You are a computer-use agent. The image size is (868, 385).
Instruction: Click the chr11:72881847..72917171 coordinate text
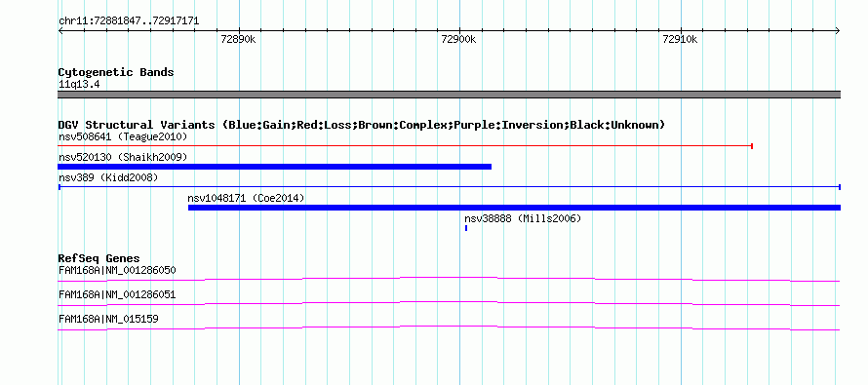(129, 21)
